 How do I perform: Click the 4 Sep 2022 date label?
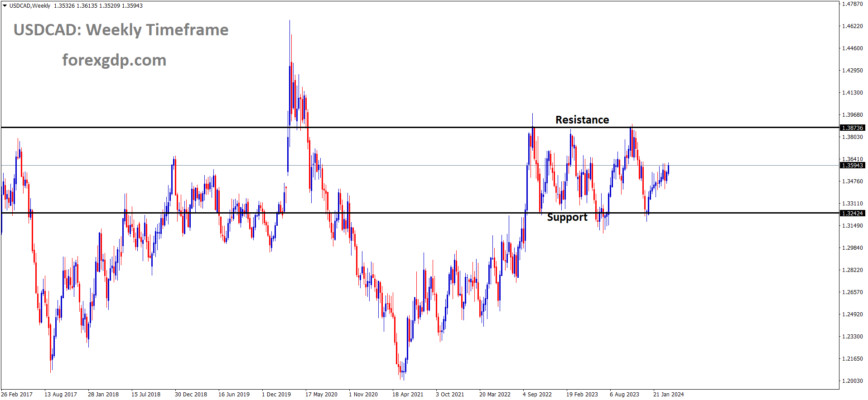click(x=537, y=395)
